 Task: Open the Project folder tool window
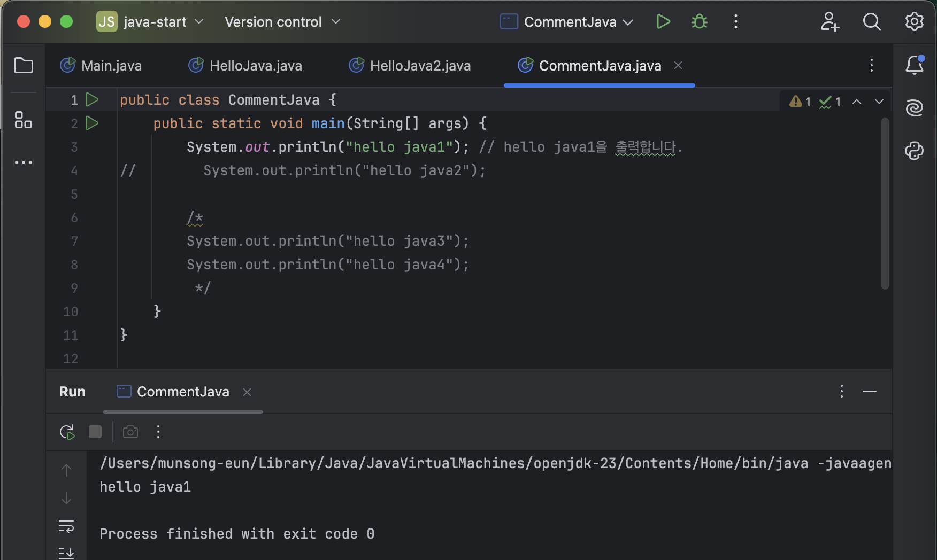point(24,66)
